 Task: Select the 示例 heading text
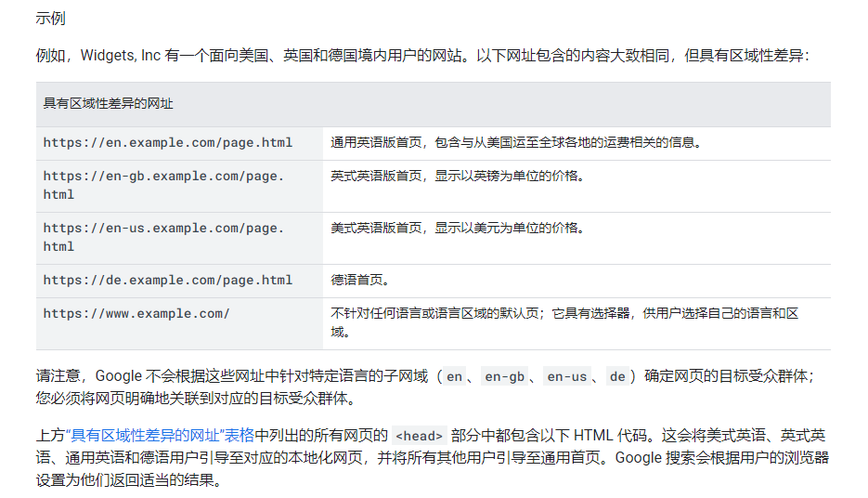50,19
